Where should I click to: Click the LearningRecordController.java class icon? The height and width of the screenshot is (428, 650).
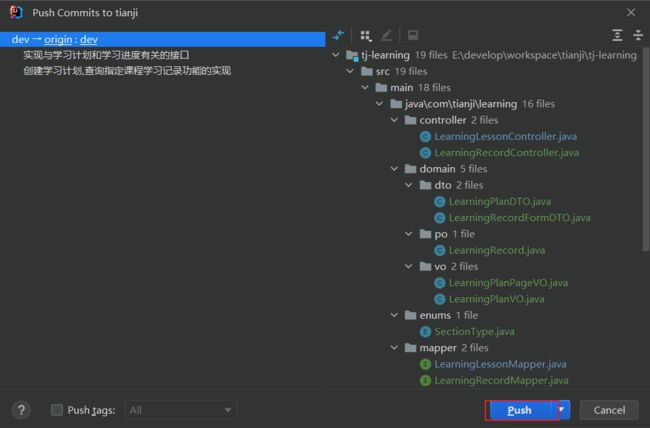point(425,153)
